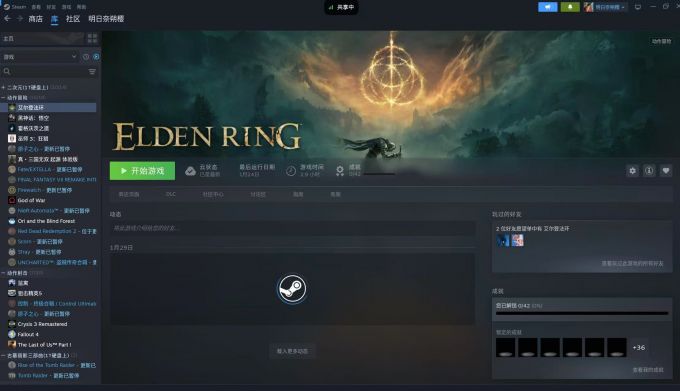Collapse the 动作射击 collection

coord(3,273)
